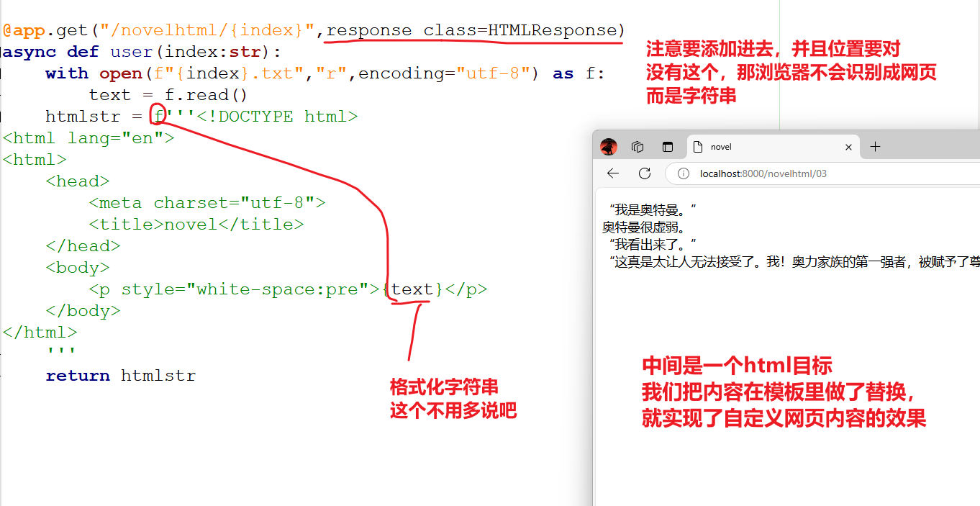
Task: View site information icon in address bar
Action: 683,173
